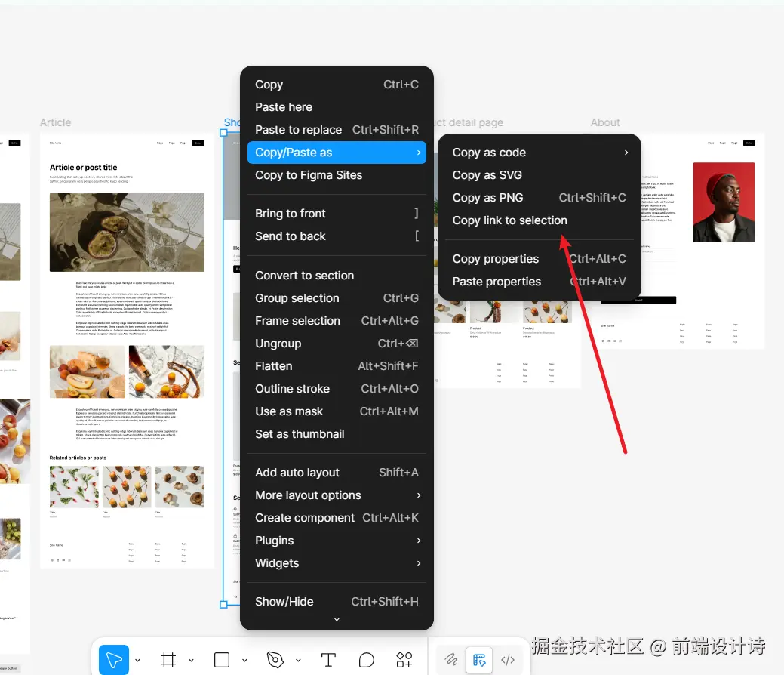
Task: Choose Use as mask
Action: click(x=337, y=411)
